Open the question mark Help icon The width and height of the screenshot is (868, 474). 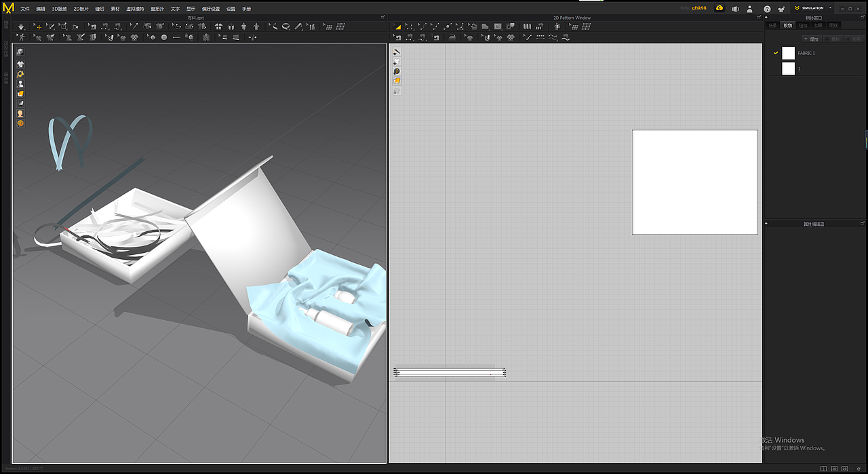pyautogui.click(x=767, y=9)
